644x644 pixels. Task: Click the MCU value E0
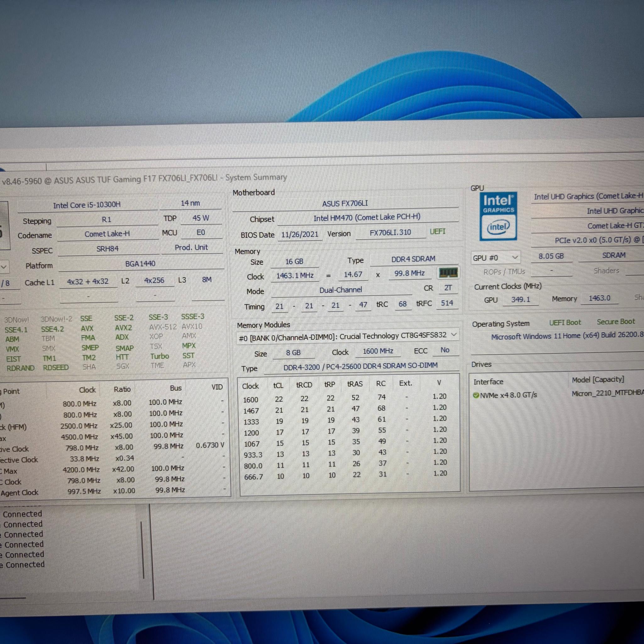coord(201,232)
